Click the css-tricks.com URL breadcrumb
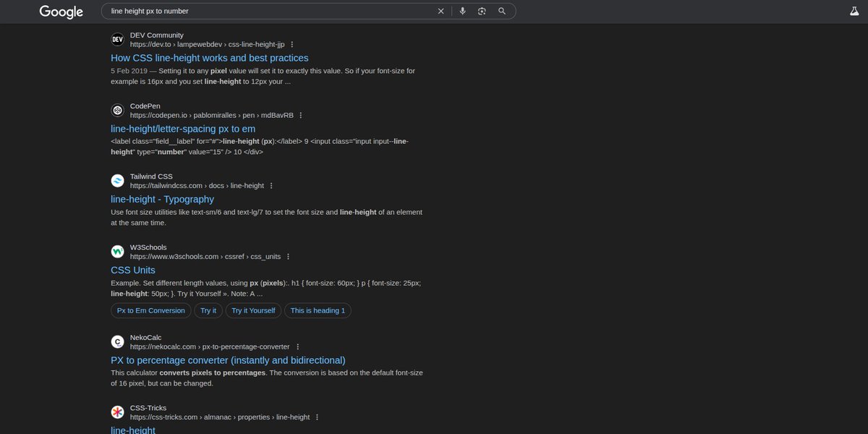868x434 pixels. click(220, 417)
